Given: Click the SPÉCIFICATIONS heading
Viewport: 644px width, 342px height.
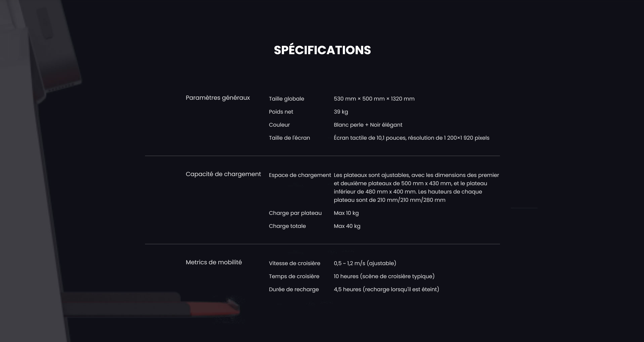Looking at the screenshot, I should [322, 50].
